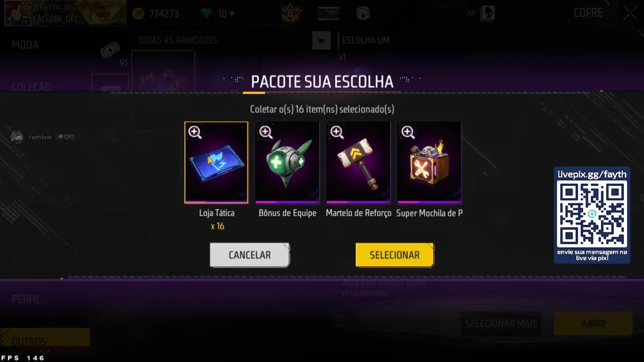Select the Loja Tática card
Screen dimensions: 644x362
(216, 162)
